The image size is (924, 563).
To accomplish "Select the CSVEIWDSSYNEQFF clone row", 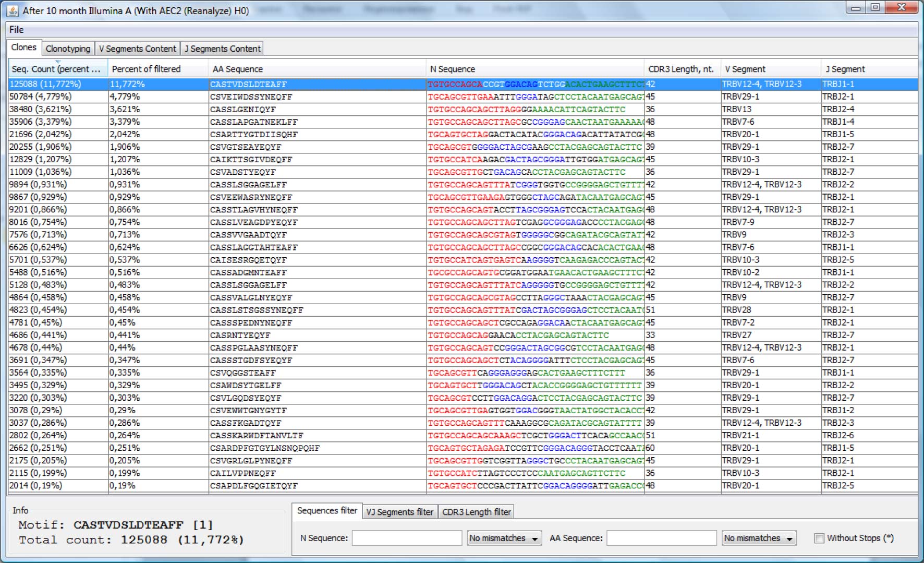I will click(251, 97).
